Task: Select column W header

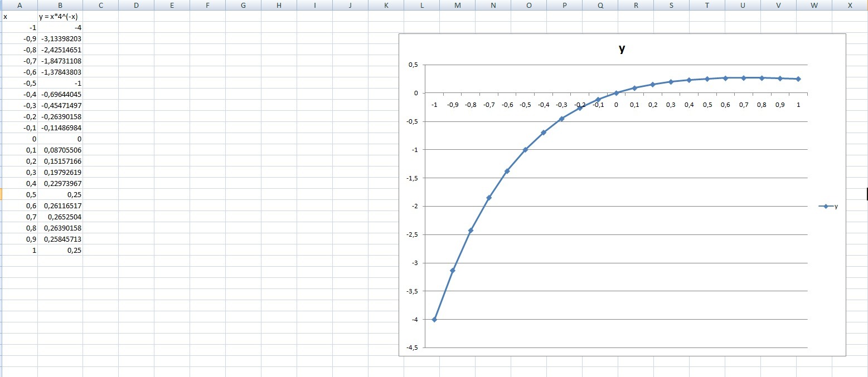Action: click(814, 5)
